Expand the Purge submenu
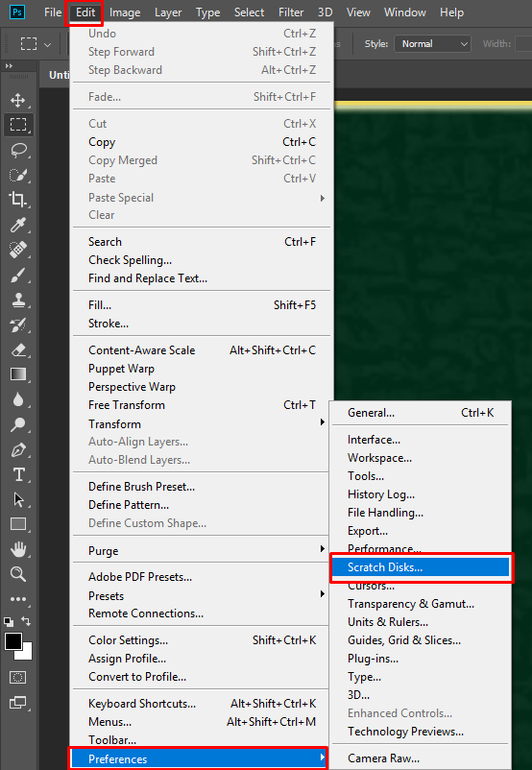Screen dimensions: 532x770 [x=202, y=551]
